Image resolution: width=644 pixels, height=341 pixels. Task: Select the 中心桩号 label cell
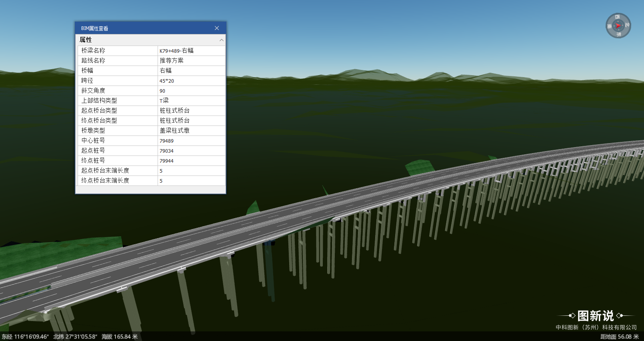coord(118,141)
